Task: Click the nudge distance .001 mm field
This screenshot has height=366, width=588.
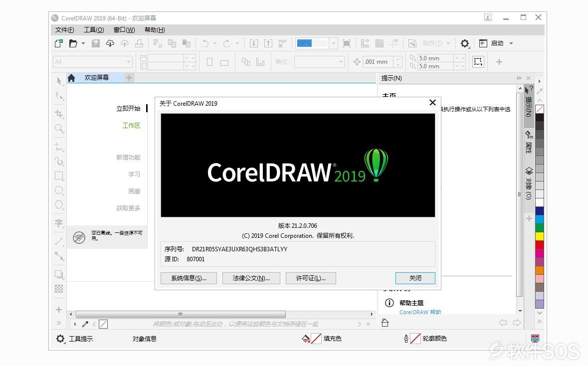Action: click(379, 61)
